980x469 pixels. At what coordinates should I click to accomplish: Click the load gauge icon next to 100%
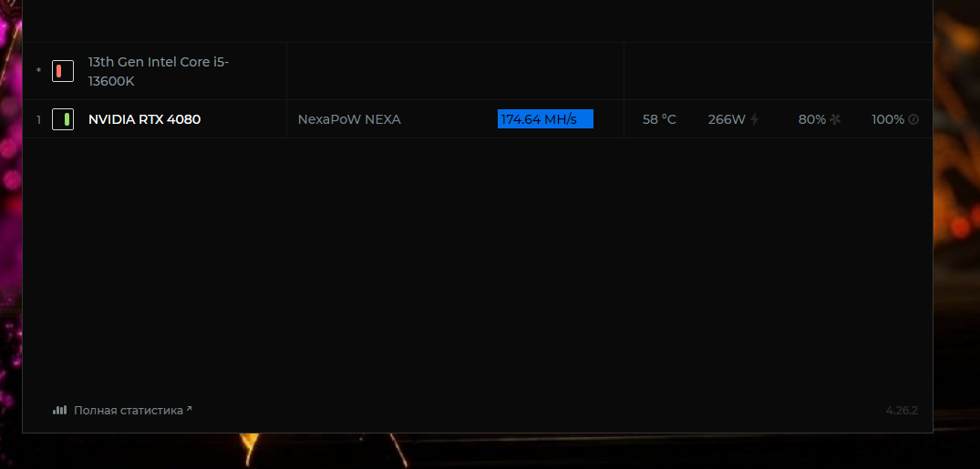point(913,119)
